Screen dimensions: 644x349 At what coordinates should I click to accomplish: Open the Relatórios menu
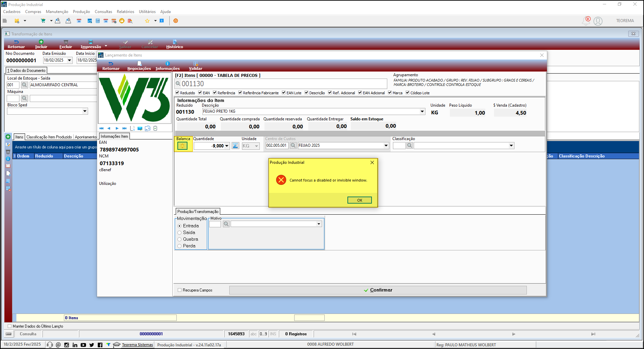point(126,12)
